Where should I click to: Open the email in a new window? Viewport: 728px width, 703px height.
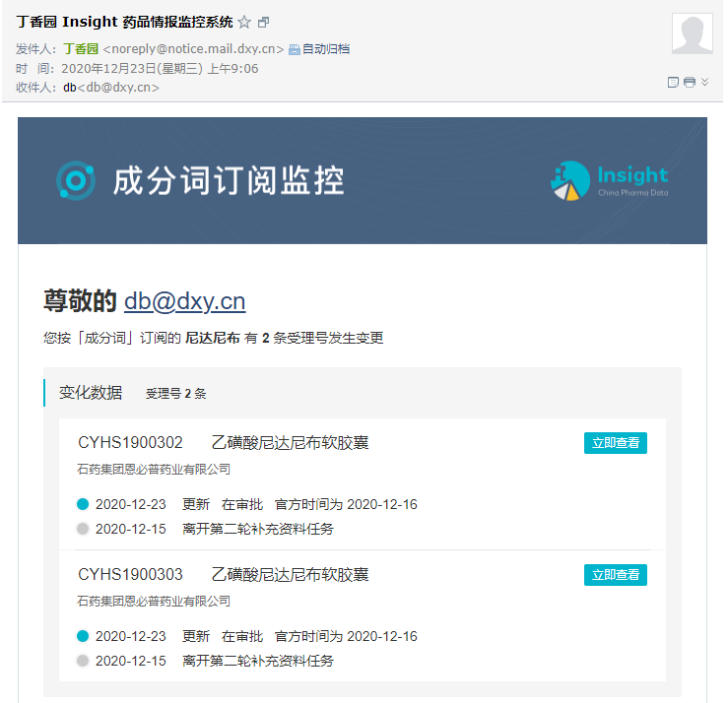point(263,22)
